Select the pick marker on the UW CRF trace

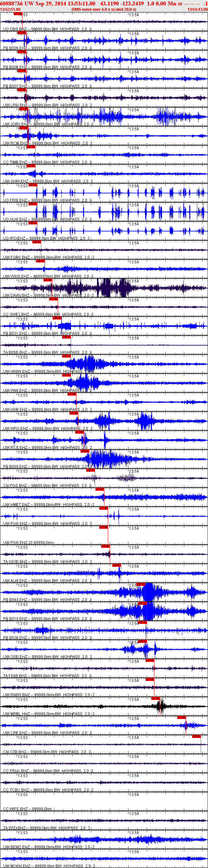click(x=181, y=718)
